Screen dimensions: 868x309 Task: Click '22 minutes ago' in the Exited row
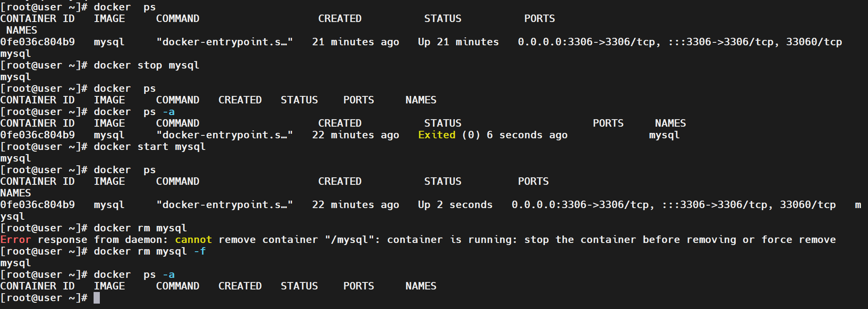pos(356,135)
